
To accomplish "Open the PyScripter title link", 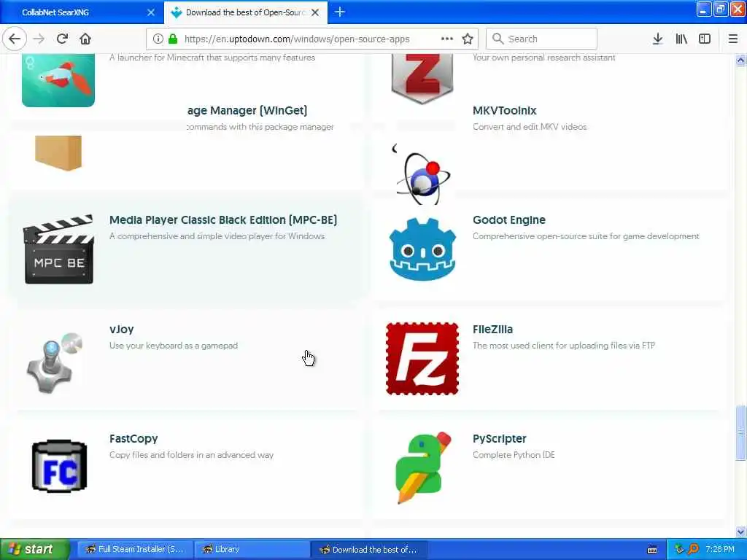I will pyautogui.click(x=499, y=438).
